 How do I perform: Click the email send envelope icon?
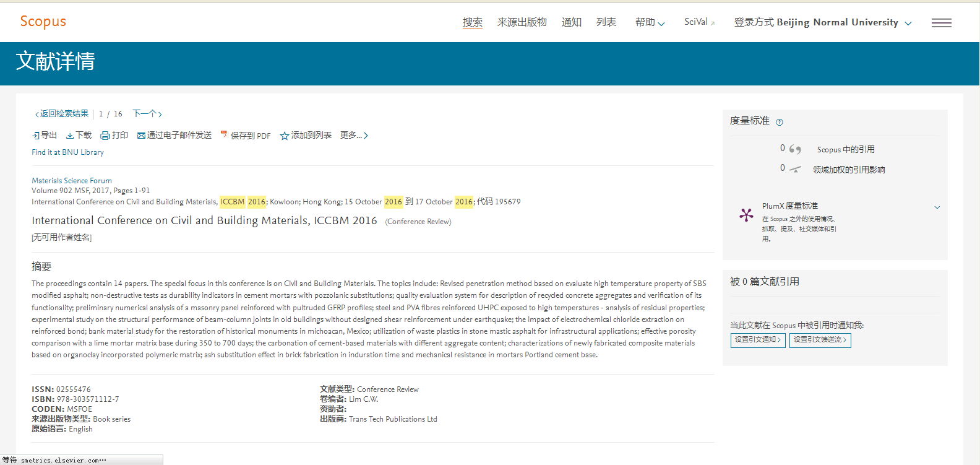tap(141, 136)
